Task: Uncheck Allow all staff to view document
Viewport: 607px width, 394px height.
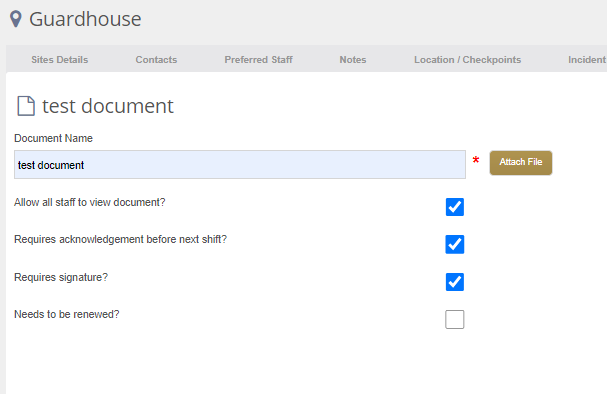Action: pyautogui.click(x=454, y=207)
